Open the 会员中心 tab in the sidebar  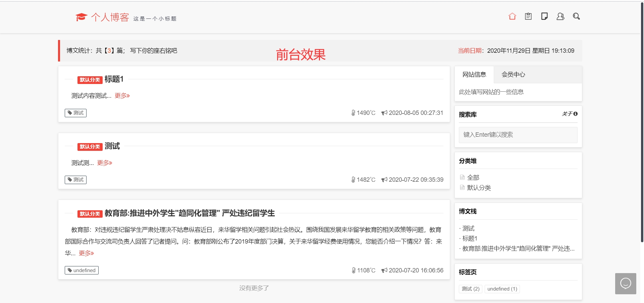tap(513, 75)
